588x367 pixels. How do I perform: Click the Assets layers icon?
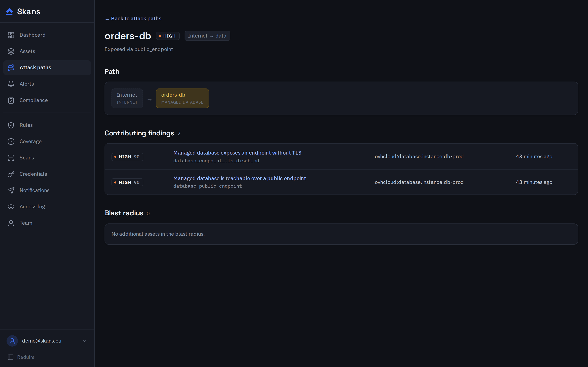point(11,51)
